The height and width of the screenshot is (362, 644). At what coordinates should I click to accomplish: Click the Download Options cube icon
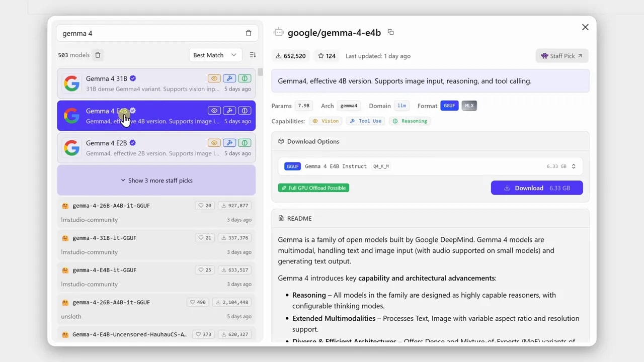pyautogui.click(x=281, y=141)
